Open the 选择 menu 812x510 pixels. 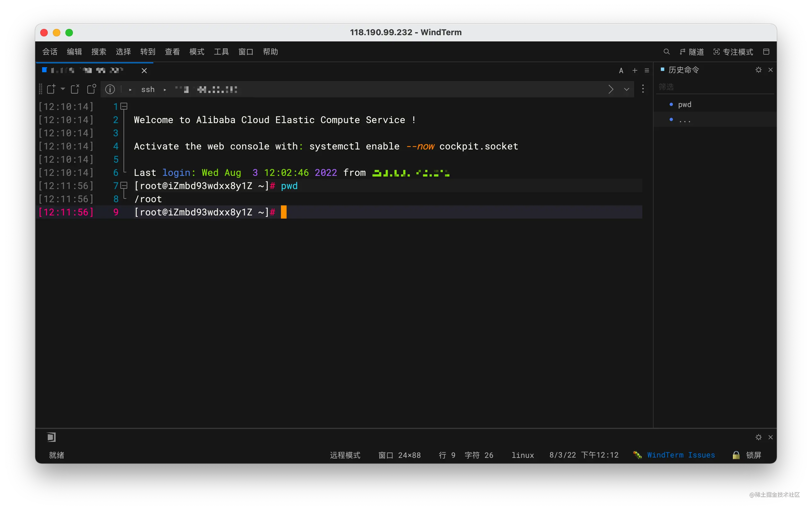coord(123,52)
